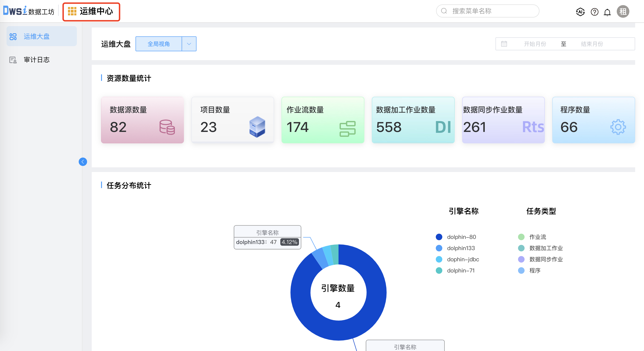Open 审计日志 in the sidebar
This screenshot has height=351, width=644.
37,59
